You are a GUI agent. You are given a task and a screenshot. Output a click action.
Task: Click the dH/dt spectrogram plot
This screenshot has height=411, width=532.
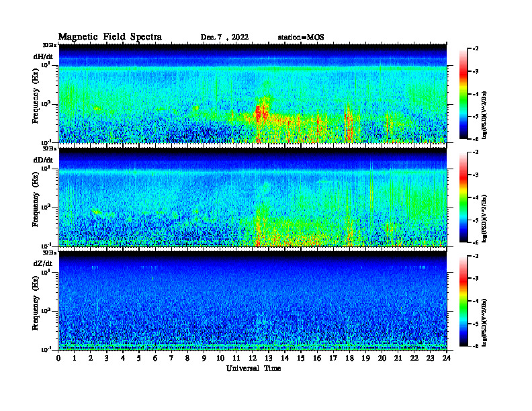(x=253, y=93)
